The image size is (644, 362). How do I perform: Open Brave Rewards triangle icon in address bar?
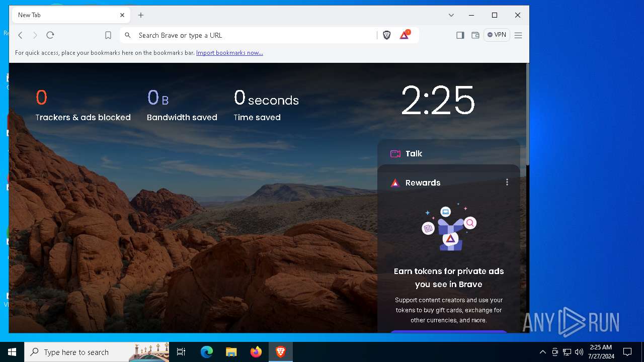tap(405, 35)
